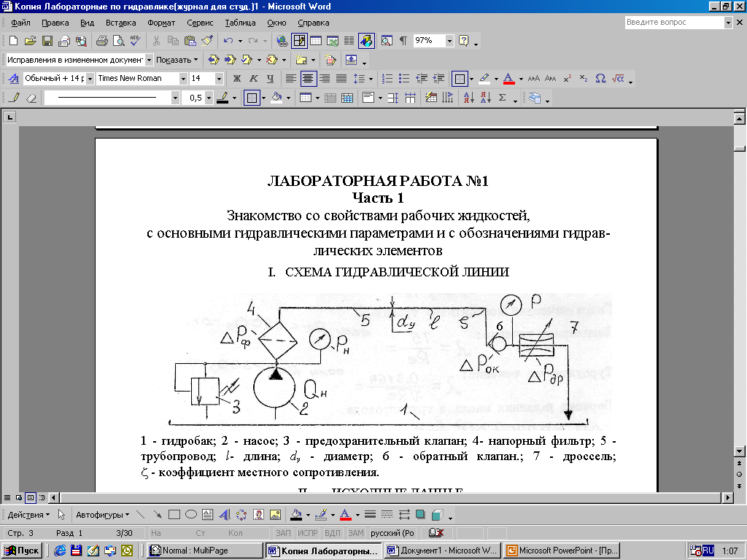Image resolution: width=747 pixels, height=560 pixels.
Task: Click the vertical scrollbar down arrow
Action: pyautogui.click(x=740, y=451)
